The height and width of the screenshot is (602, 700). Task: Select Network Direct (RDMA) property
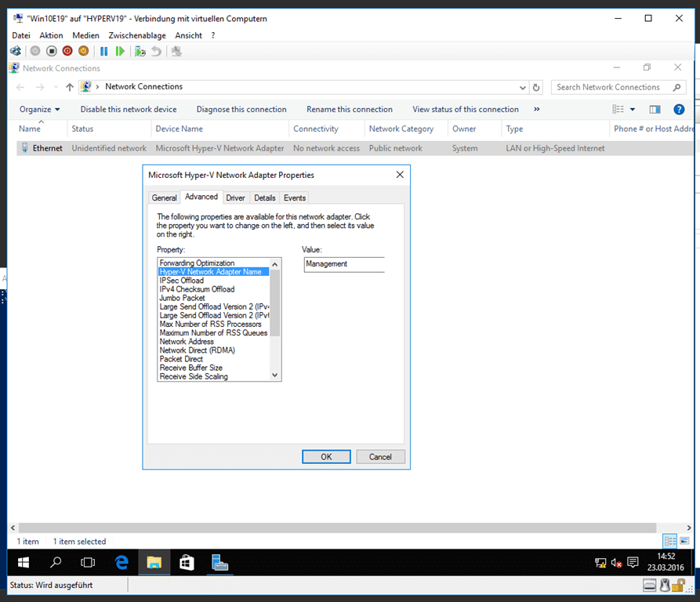(x=198, y=350)
